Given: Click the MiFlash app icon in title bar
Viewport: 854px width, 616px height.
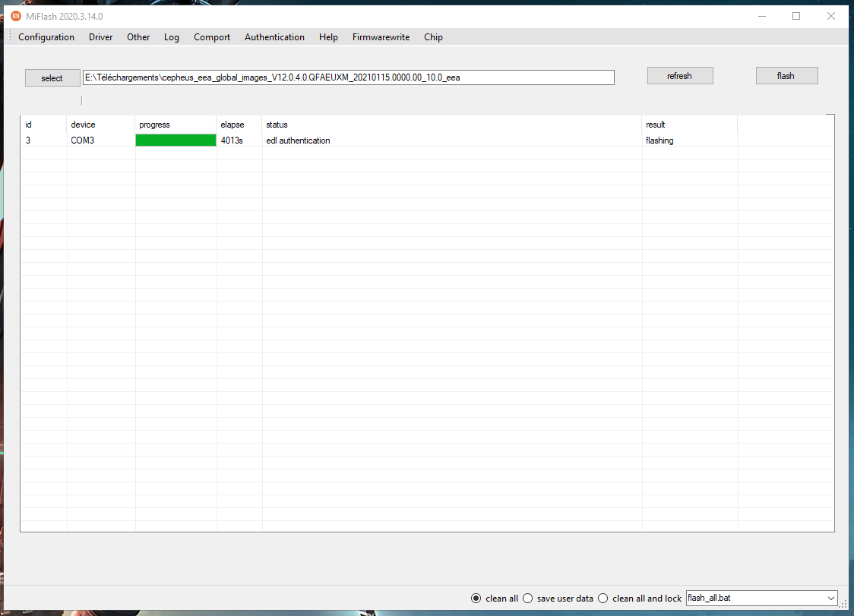Looking at the screenshot, I should pos(16,17).
